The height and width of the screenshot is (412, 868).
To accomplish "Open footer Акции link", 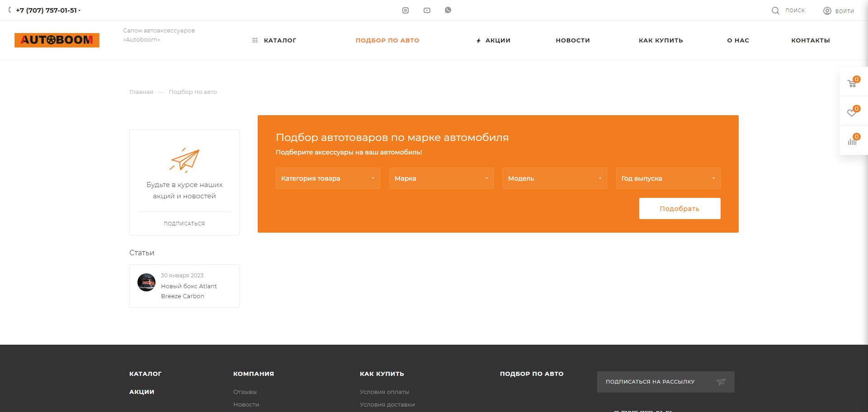I will coord(142,392).
